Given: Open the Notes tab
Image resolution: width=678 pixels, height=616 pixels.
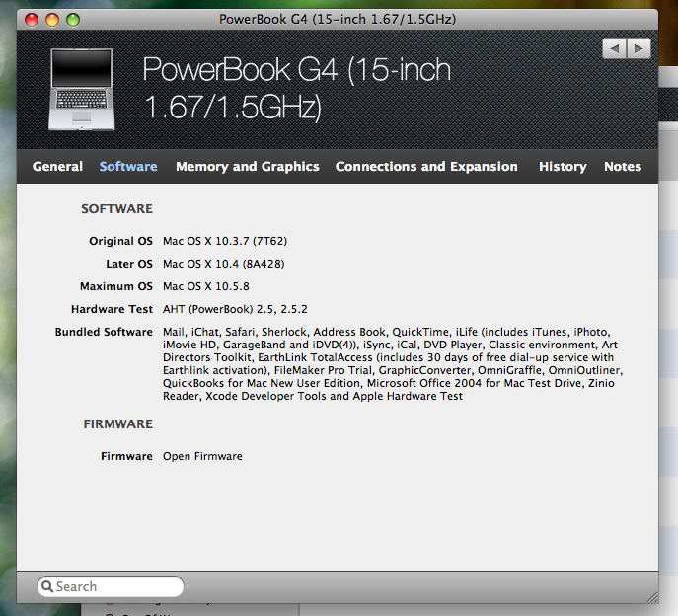Looking at the screenshot, I should 623,167.
